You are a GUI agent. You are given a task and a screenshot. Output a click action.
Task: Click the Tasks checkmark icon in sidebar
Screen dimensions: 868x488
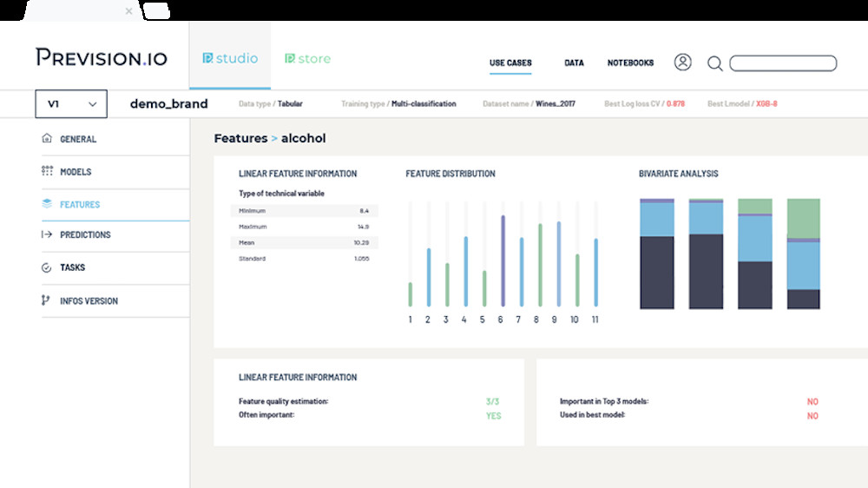(47, 267)
